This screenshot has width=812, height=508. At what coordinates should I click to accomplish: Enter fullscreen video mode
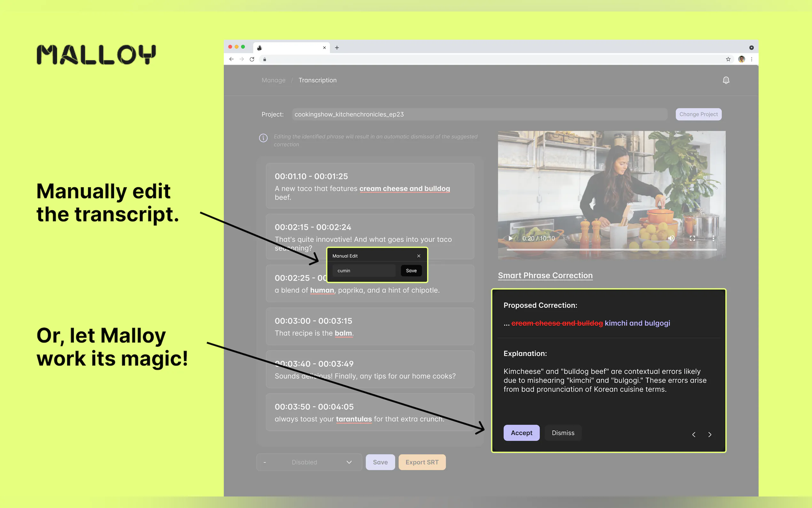click(692, 238)
